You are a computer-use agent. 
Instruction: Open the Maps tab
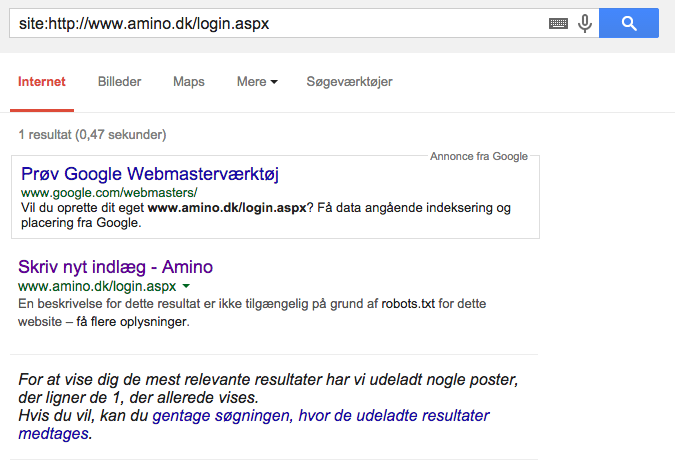[x=188, y=82]
